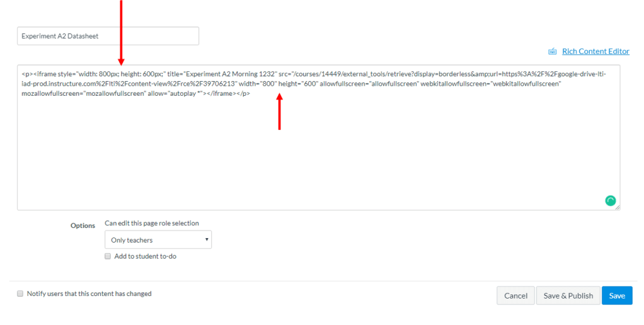Click "Can edit this page role selection" label
This screenshot has width=644, height=325.
click(151, 223)
